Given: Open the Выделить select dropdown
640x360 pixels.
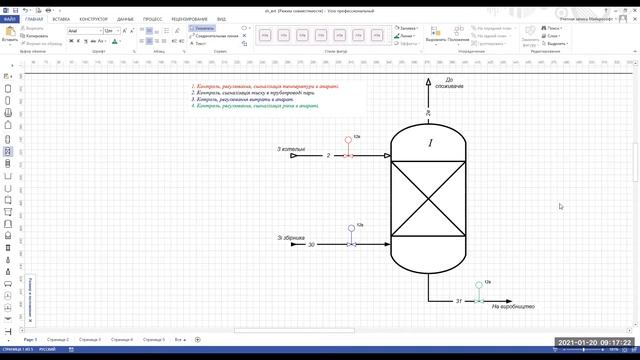Looking at the screenshot, I should point(555,43).
